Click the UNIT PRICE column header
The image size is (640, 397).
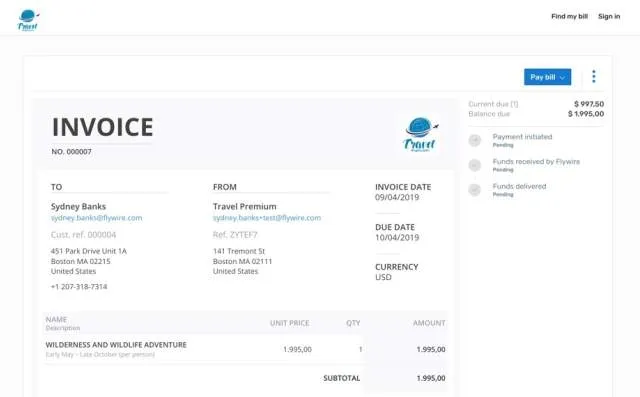pos(289,323)
